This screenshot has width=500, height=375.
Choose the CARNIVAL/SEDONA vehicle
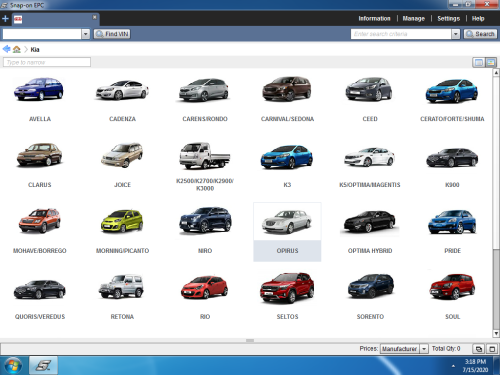coord(287,89)
